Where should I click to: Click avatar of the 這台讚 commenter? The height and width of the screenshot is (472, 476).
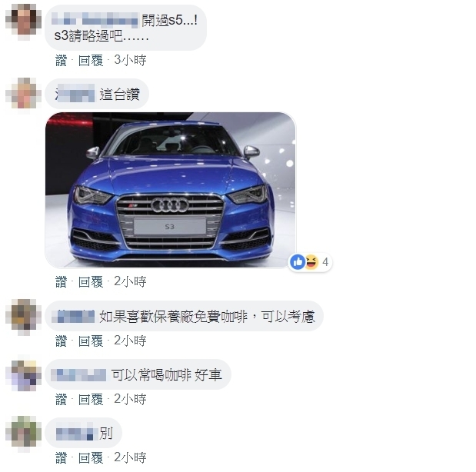click(x=23, y=95)
